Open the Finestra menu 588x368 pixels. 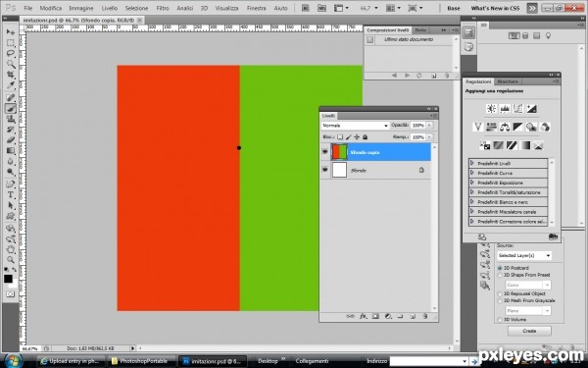[x=256, y=8]
